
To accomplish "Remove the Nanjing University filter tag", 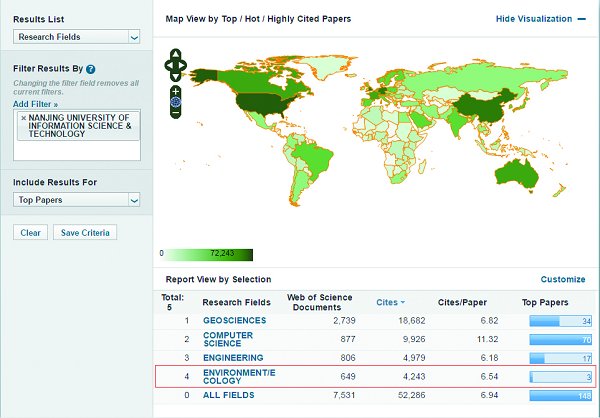I will [x=23, y=118].
